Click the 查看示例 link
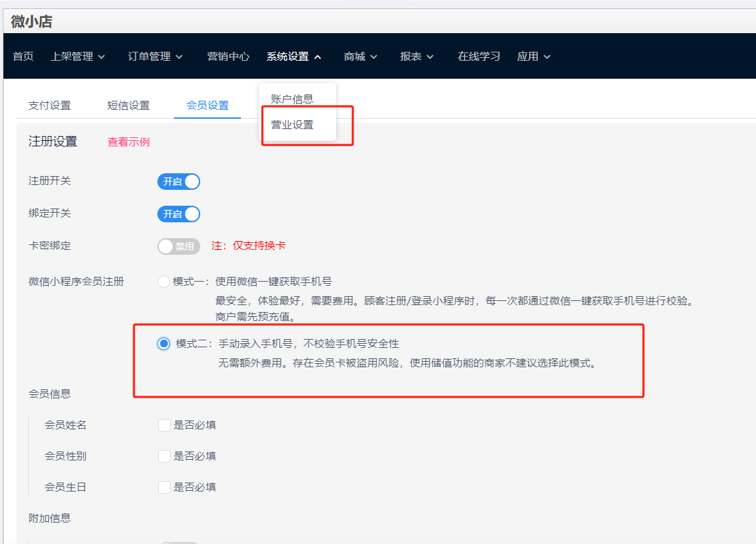 click(128, 142)
